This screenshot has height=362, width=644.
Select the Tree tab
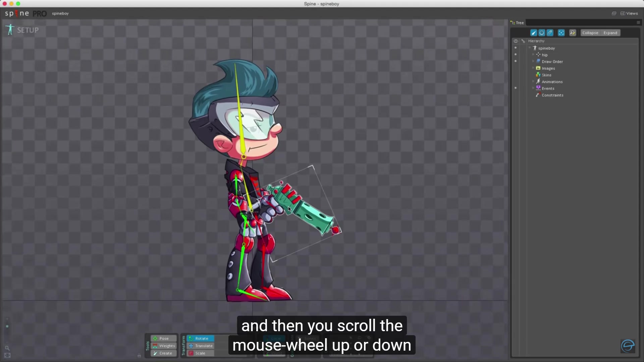click(517, 23)
